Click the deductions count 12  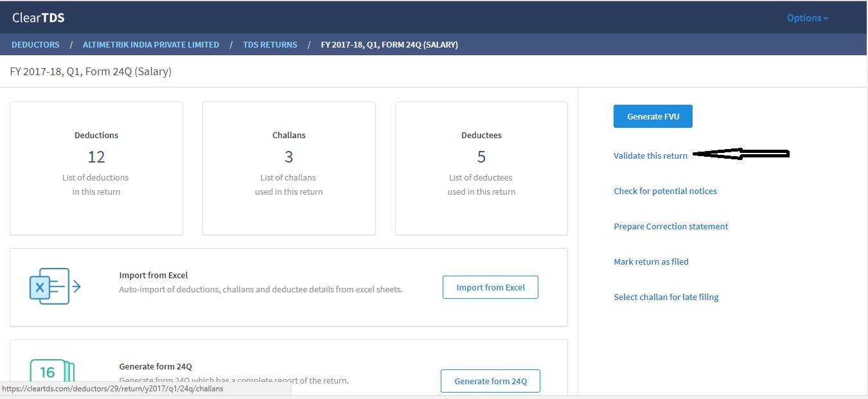(x=96, y=157)
